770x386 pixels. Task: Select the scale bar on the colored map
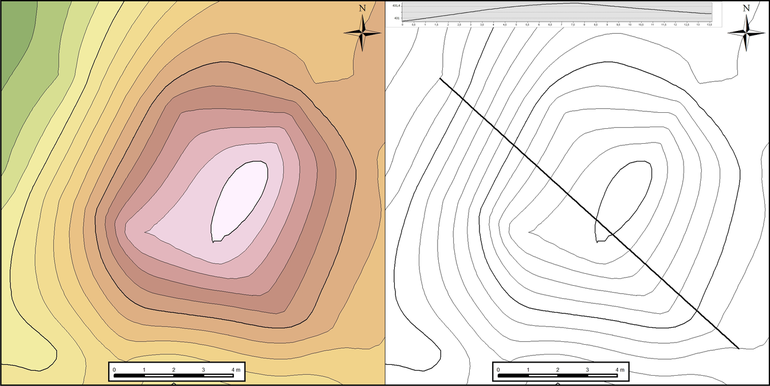(176, 372)
